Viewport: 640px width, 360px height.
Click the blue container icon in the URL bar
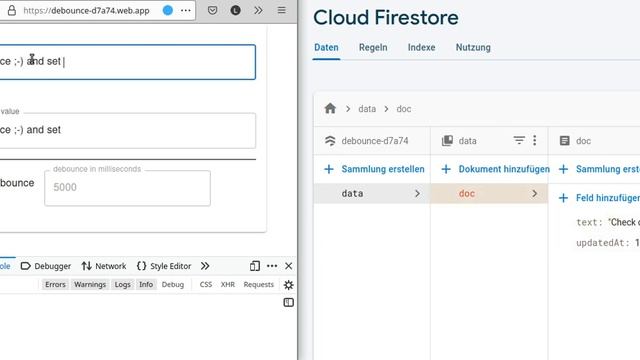tap(168, 10)
